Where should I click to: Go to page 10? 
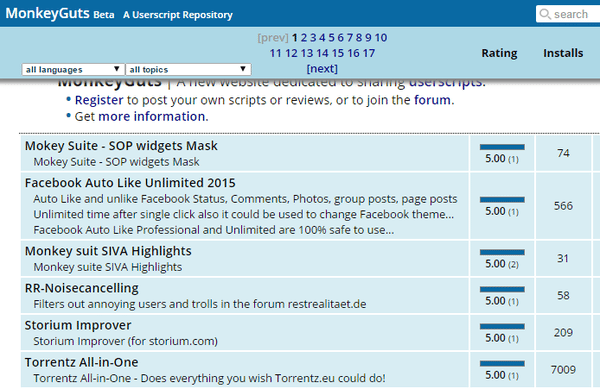381,37
